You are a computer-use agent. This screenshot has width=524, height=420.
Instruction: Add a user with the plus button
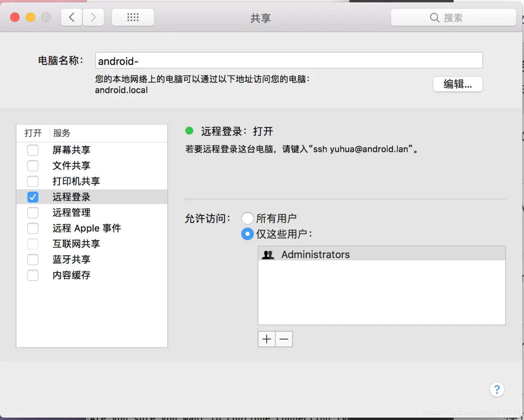(x=267, y=339)
